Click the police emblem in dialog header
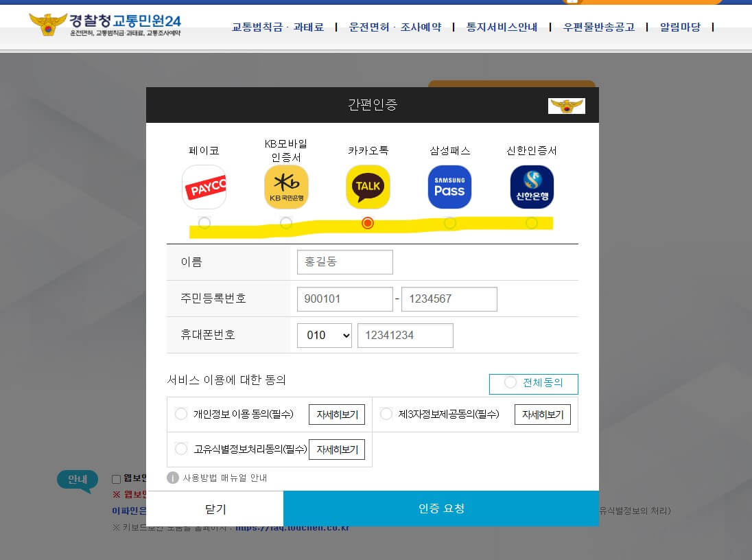Viewport: 752px width, 560px height. (566, 106)
